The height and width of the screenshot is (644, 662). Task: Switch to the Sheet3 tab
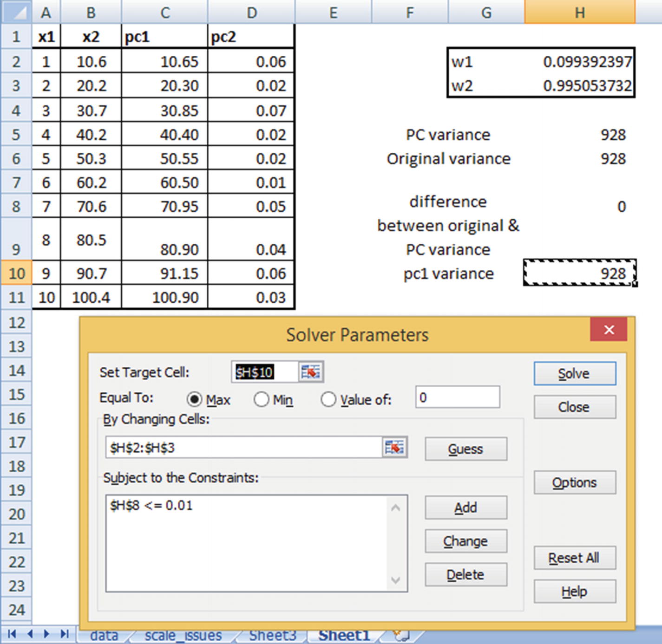pos(272,635)
